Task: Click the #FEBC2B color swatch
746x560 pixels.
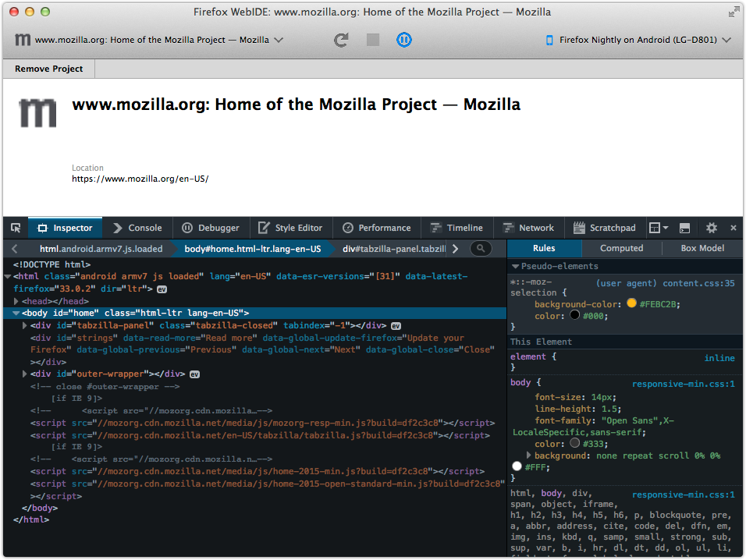Action: click(632, 303)
